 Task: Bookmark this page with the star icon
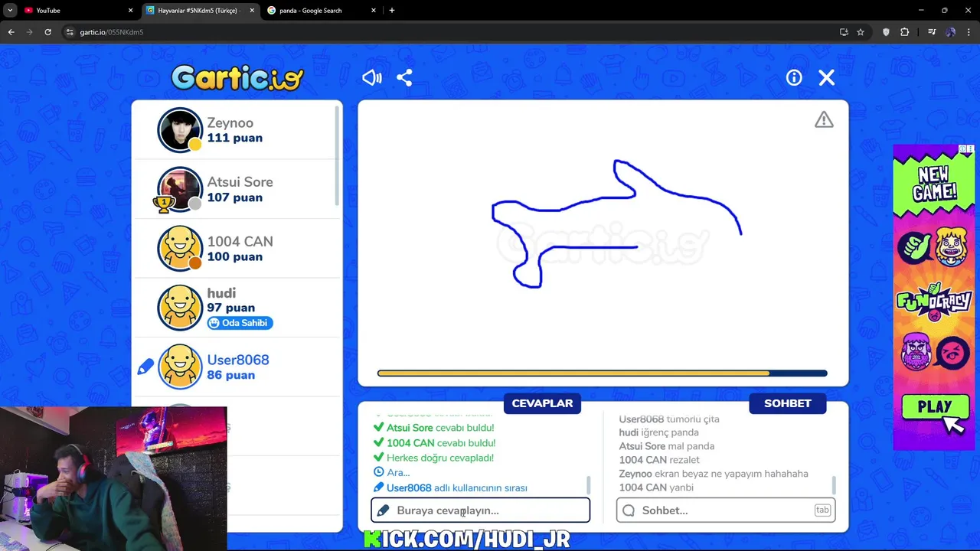861,32
